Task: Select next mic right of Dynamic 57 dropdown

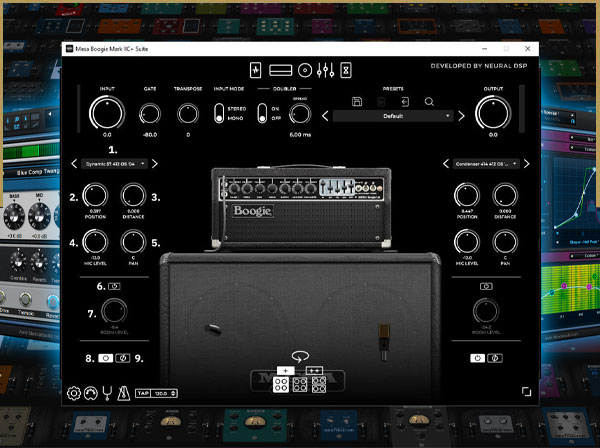Action: click(x=155, y=164)
